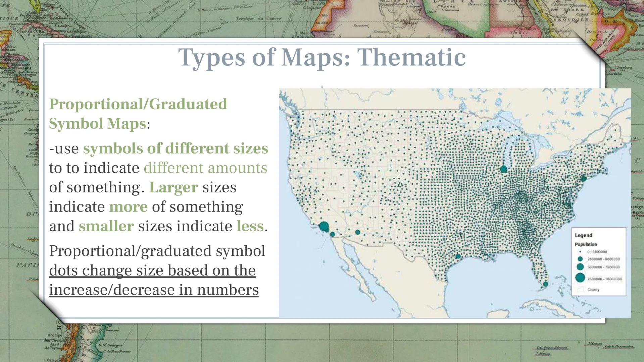The image size is (644, 362).
Task: Select the Phoenix population circle in Arizona
Action: coord(357,232)
